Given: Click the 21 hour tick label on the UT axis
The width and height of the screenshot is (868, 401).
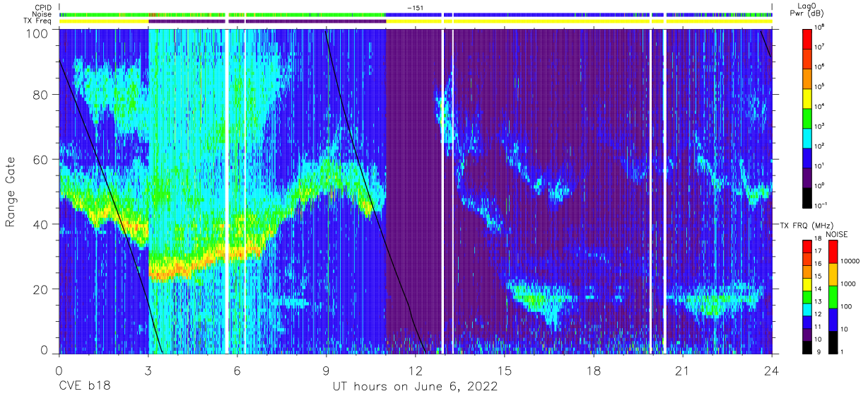Looking at the screenshot, I should point(683,370).
